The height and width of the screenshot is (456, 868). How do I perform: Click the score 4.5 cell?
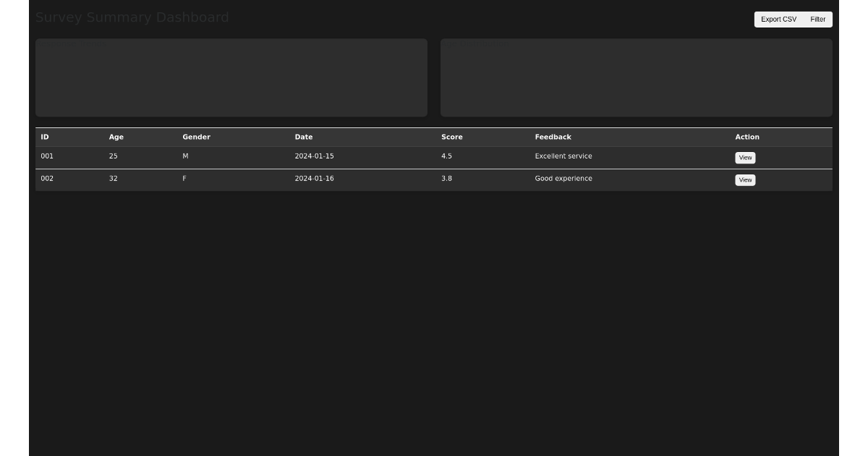pos(446,156)
